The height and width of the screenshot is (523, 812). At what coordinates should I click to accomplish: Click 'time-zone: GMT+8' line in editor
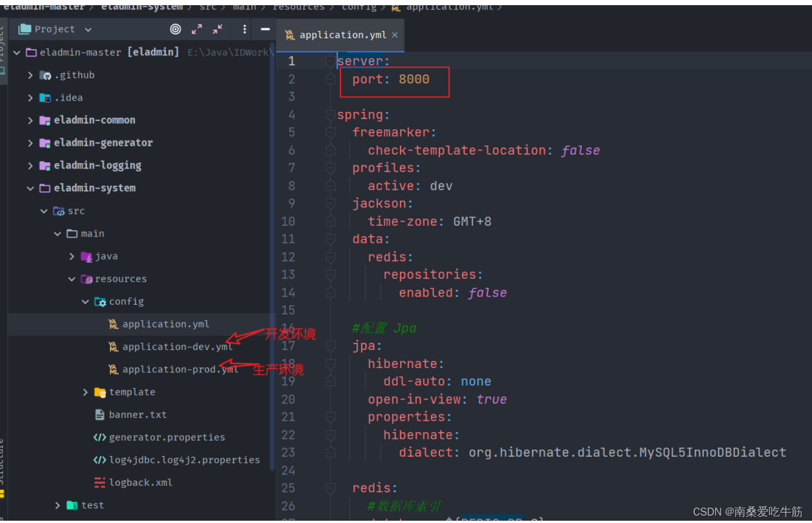coord(429,222)
